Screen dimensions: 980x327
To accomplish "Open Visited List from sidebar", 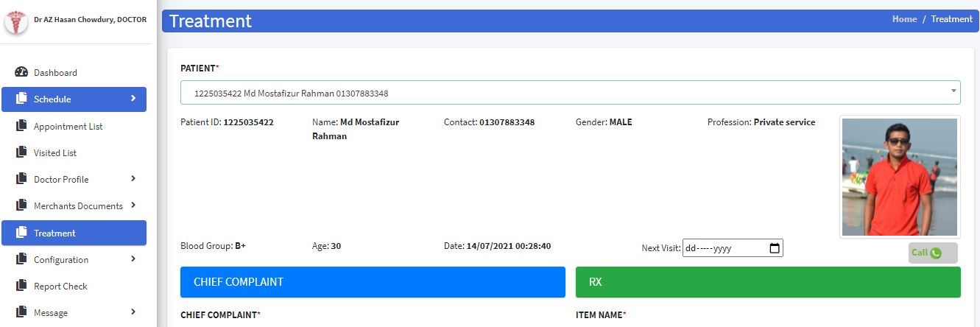I will point(55,152).
